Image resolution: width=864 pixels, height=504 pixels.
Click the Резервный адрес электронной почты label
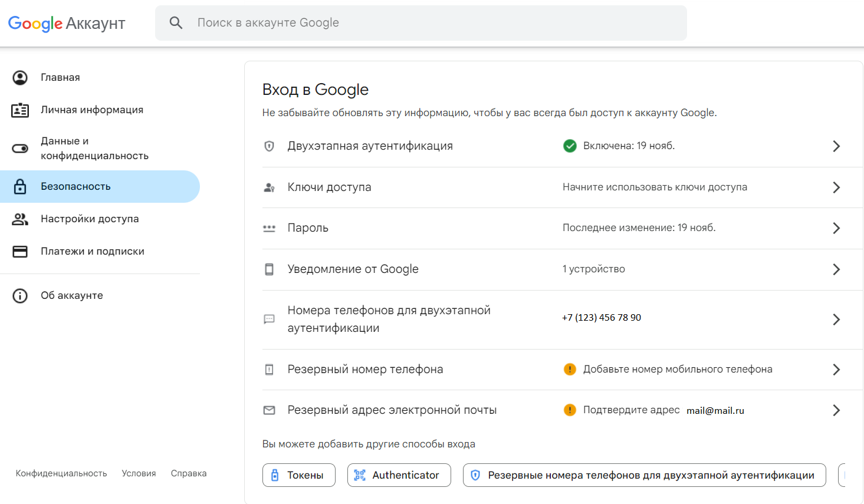pos(392,410)
